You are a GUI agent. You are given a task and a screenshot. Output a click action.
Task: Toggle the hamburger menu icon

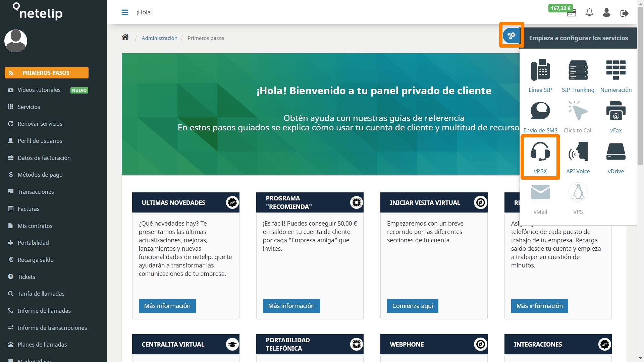click(x=125, y=12)
